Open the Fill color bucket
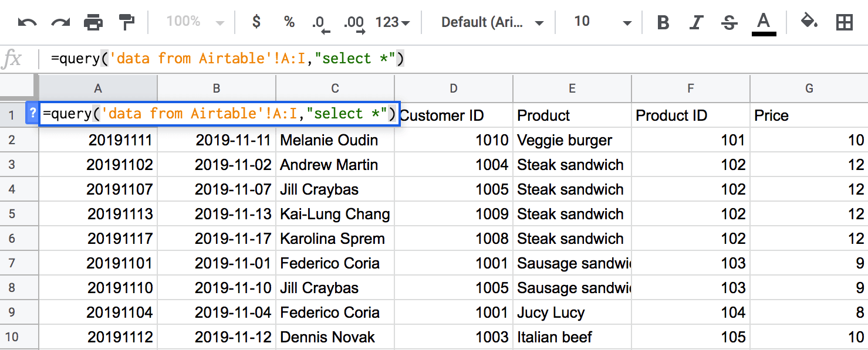 tap(810, 22)
